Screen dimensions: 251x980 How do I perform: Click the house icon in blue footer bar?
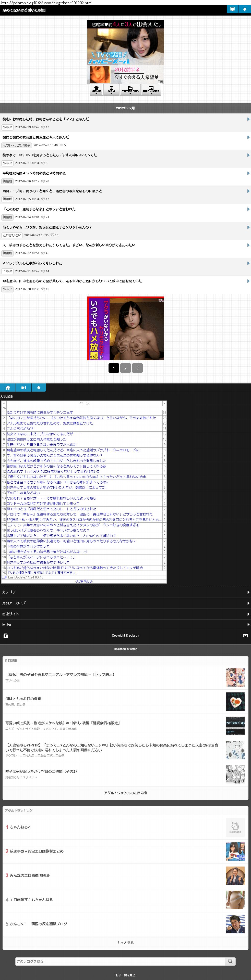pos(8,387)
